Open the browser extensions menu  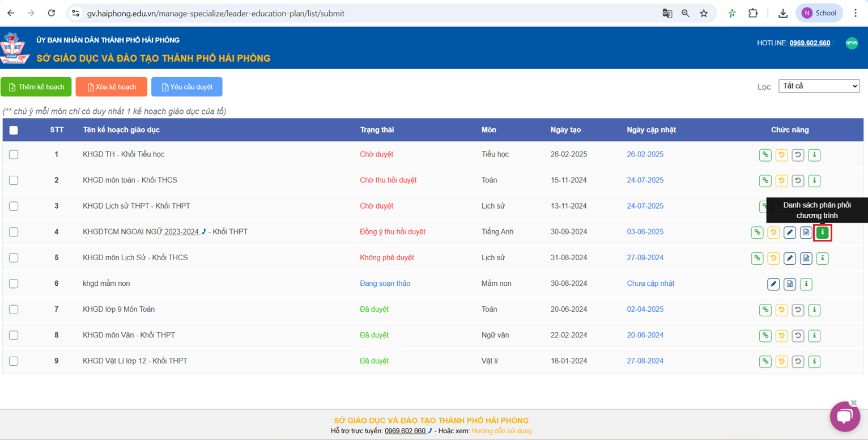click(752, 13)
